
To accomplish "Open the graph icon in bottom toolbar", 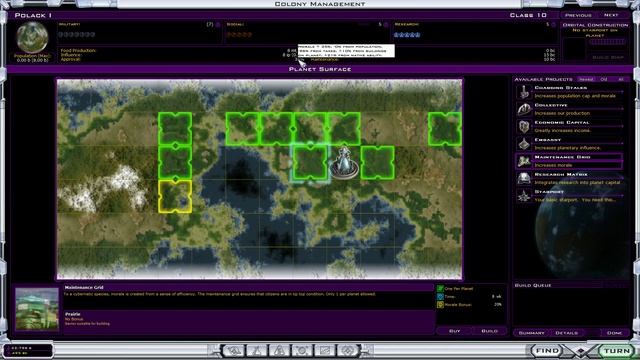I will [325, 350].
